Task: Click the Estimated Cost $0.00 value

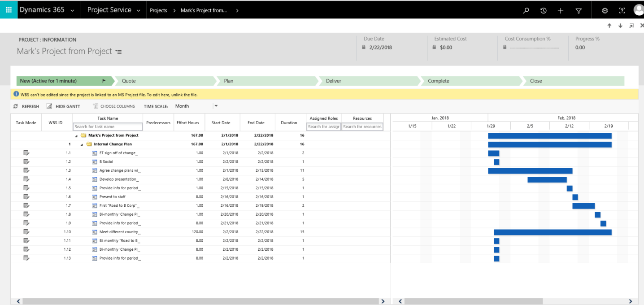Action: (446, 48)
